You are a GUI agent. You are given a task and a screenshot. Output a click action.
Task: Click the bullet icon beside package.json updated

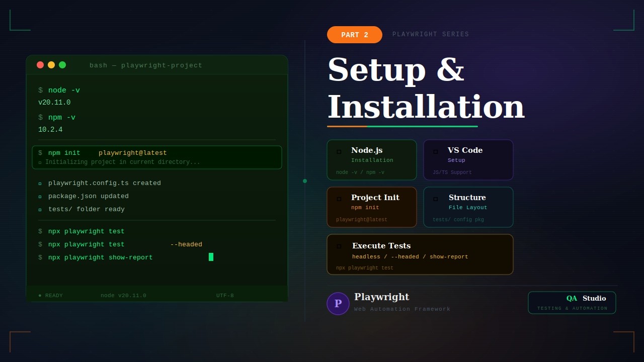(40, 197)
